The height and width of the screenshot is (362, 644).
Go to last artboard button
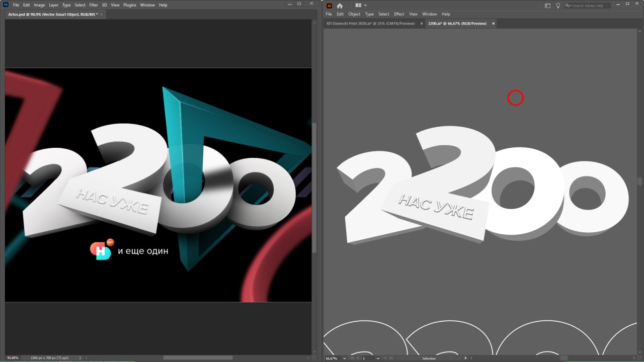pos(391,358)
